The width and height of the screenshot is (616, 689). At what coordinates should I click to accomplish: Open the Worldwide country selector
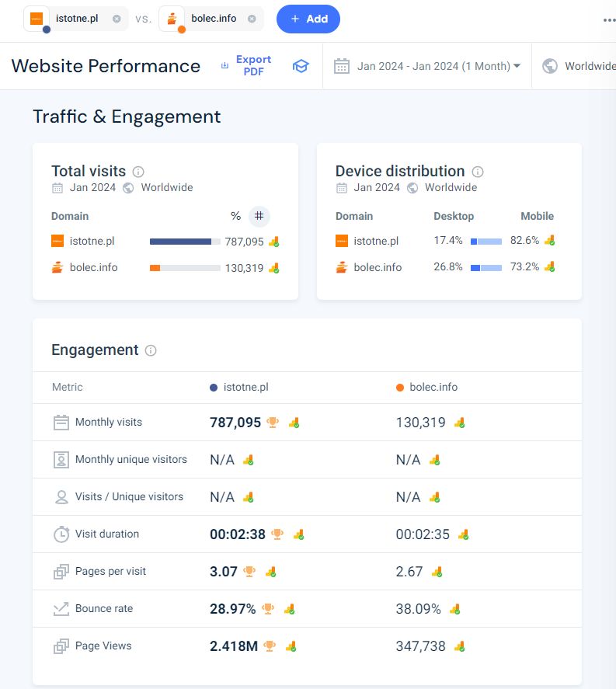click(579, 66)
